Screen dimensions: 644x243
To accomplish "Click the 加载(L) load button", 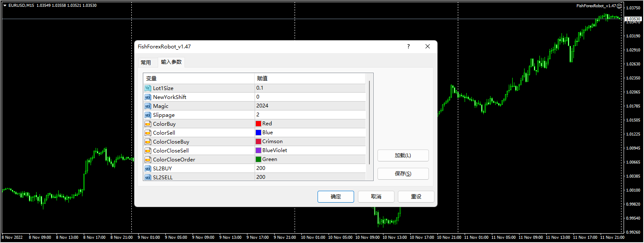I will [403, 155].
